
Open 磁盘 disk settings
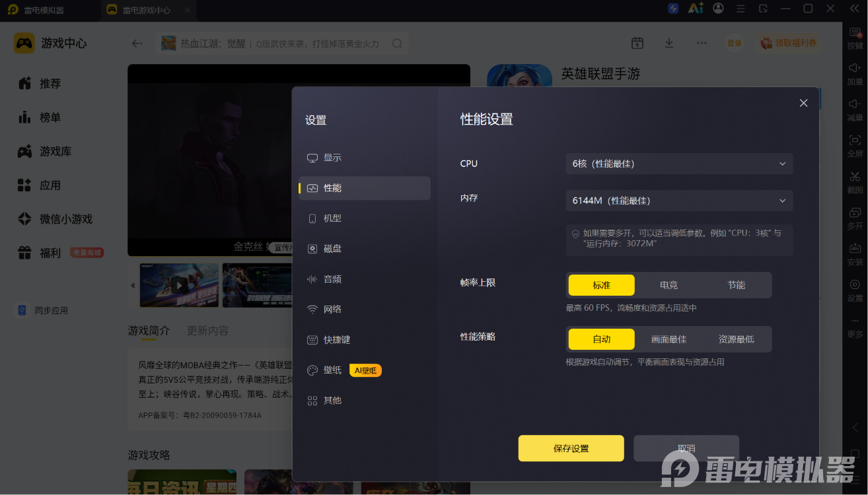point(365,249)
